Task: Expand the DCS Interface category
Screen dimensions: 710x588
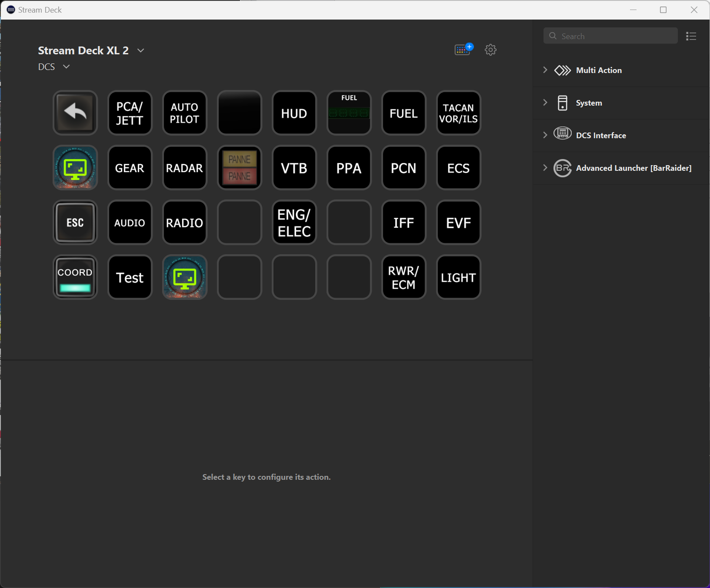Action: [x=545, y=135]
